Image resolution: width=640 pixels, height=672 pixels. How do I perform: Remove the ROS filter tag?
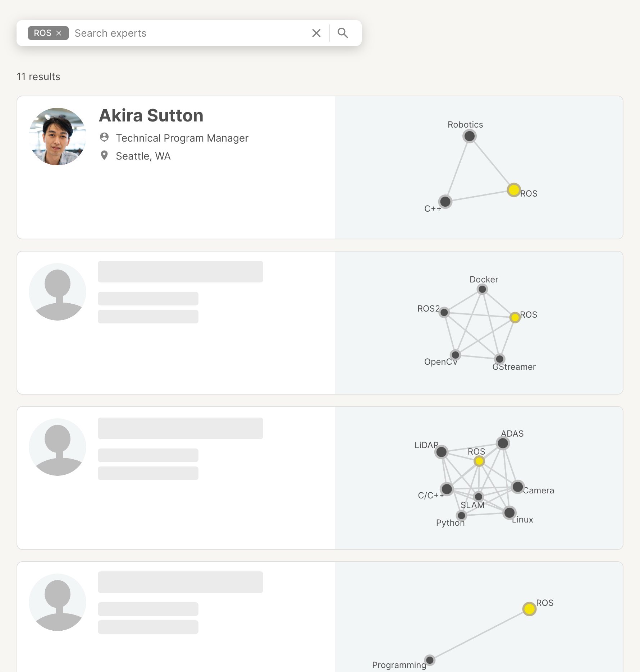[x=59, y=33]
